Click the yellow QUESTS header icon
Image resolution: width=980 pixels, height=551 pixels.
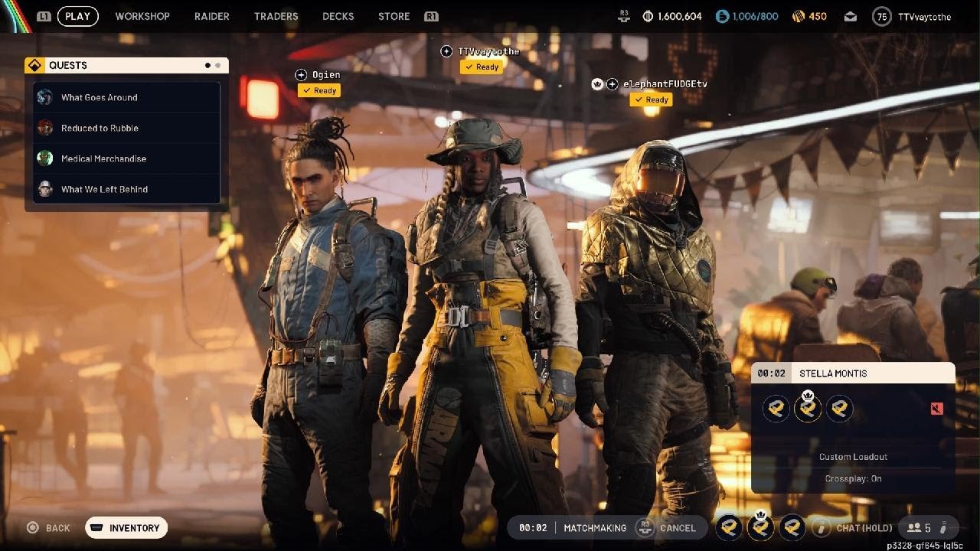tap(35, 65)
